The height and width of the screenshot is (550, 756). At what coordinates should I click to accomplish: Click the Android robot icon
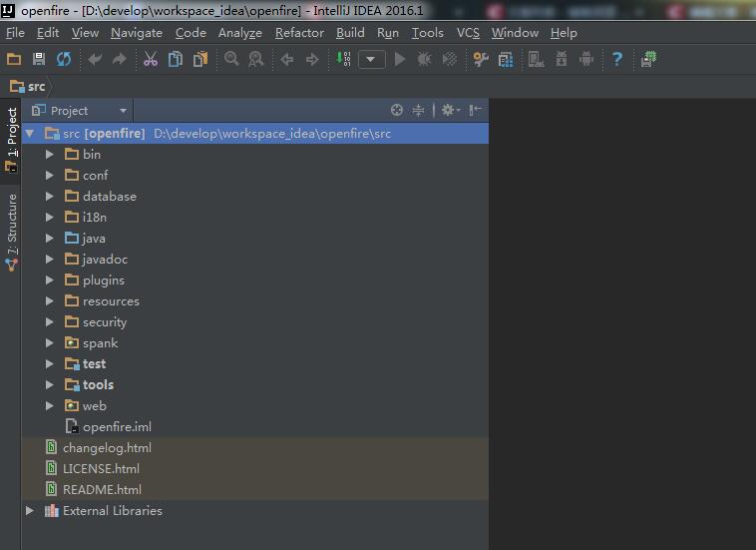pos(586,59)
